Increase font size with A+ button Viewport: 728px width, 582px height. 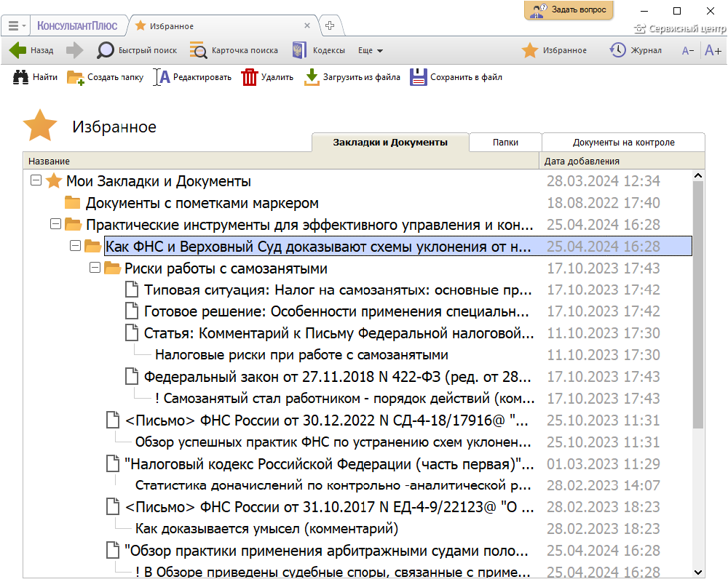click(x=713, y=50)
